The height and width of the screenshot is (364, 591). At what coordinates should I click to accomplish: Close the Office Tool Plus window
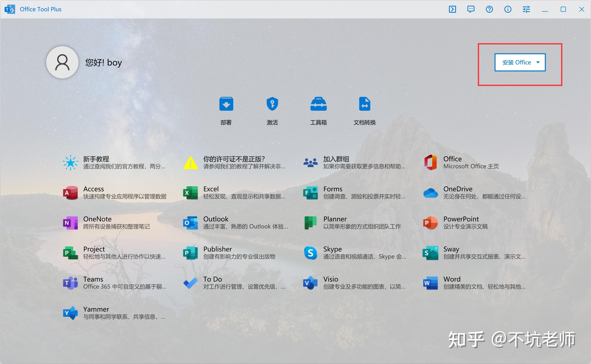(582, 9)
